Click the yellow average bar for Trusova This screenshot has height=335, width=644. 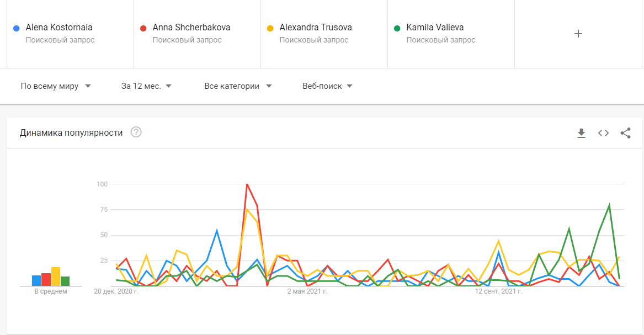(x=56, y=276)
